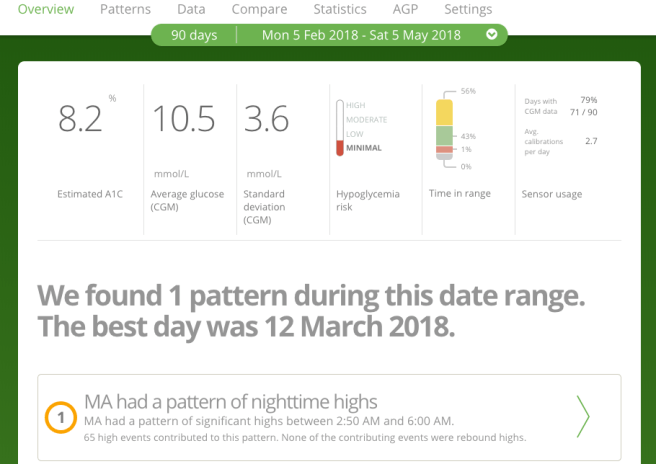The height and width of the screenshot is (464, 656).
Task: Go to the Data tab
Action: (x=191, y=9)
